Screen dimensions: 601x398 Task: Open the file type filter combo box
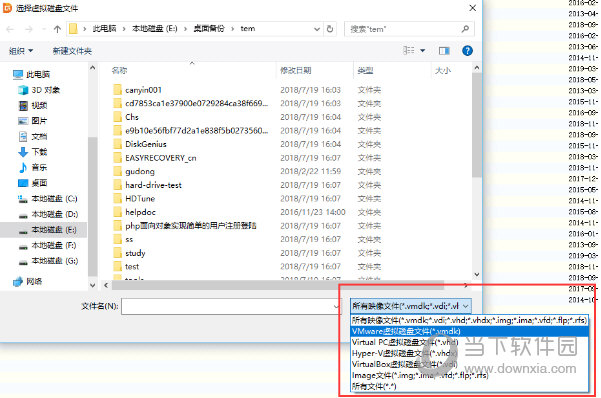tap(411, 306)
